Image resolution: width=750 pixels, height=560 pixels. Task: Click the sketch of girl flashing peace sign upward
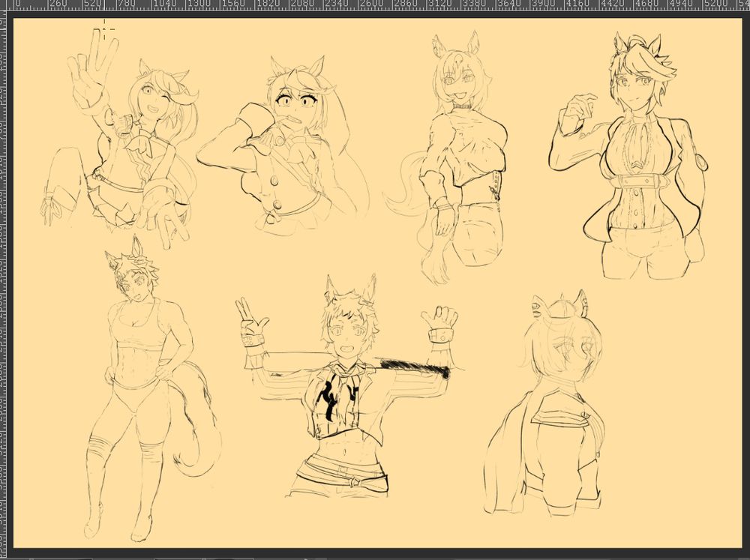point(119,139)
